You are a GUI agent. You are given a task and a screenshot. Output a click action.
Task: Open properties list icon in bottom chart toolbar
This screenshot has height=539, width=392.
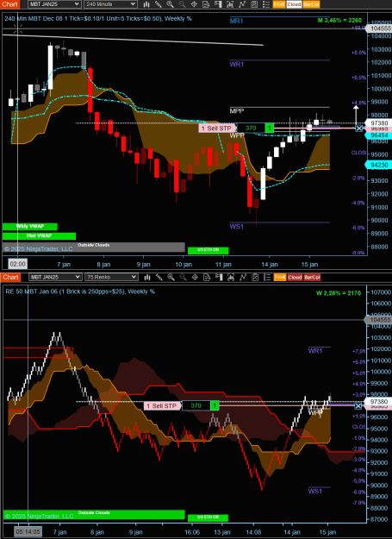tap(267, 277)
